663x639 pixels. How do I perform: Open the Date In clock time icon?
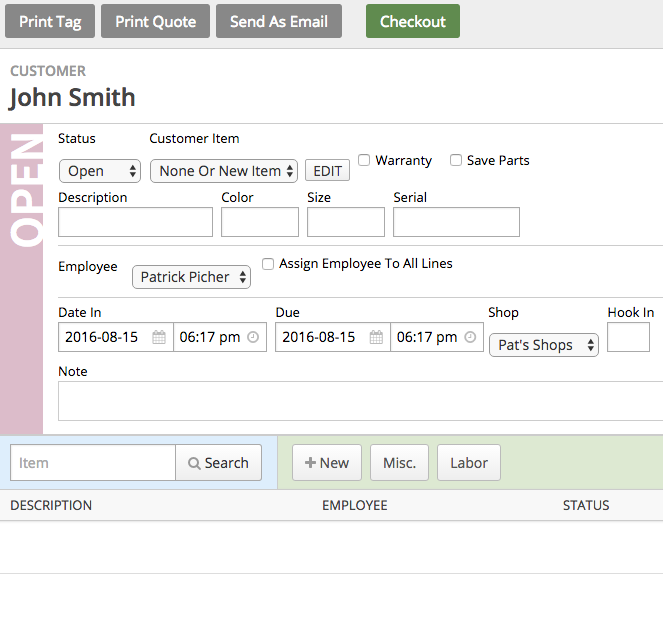click(253, 337)
